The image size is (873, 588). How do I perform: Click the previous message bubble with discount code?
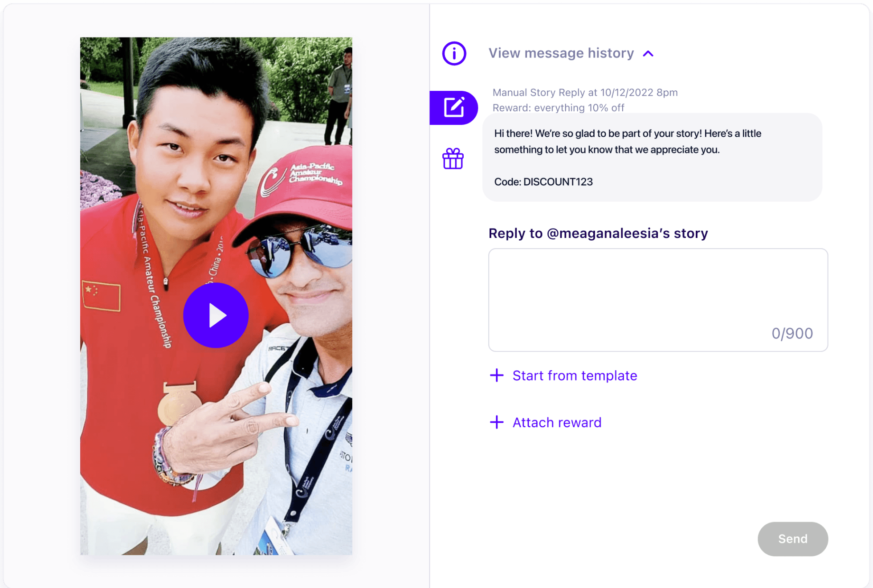pyautogui.click(x=652, y=157)
